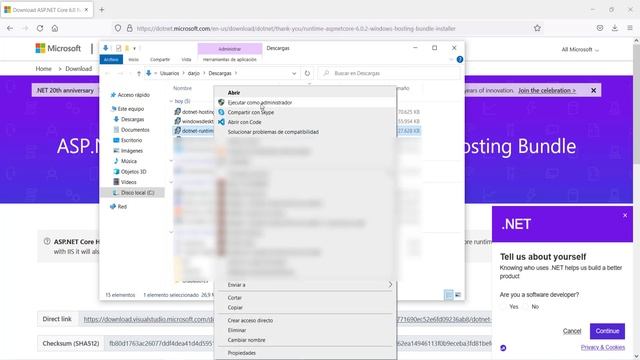Click the VS Code icon in context menu

point(221,122)
